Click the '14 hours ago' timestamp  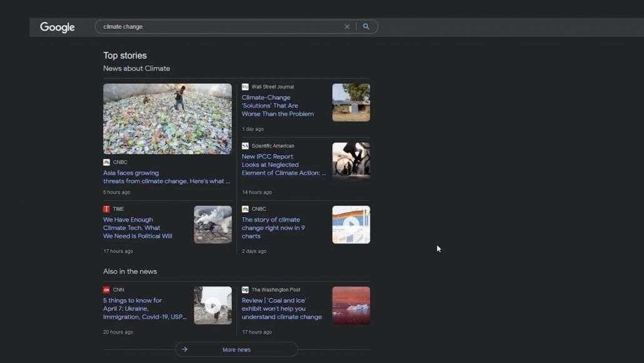[257, 192]
